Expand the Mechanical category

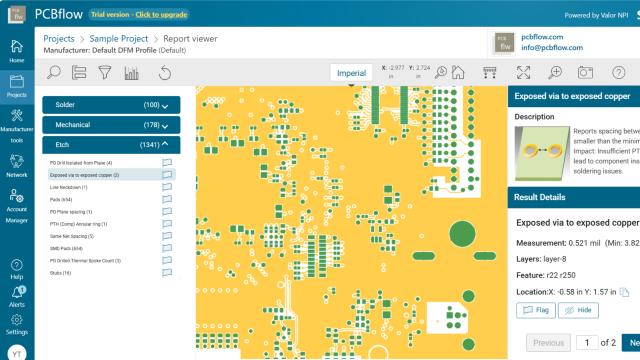click(111, 125)
